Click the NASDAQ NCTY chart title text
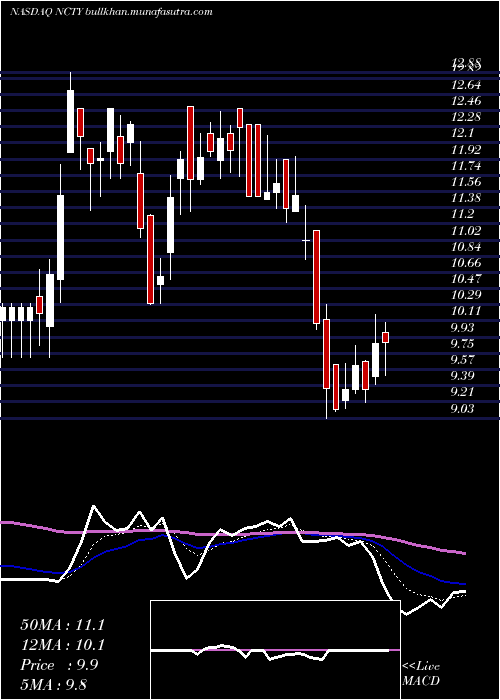The width and height of the screenshot is (500, 700). click(111, 12)
